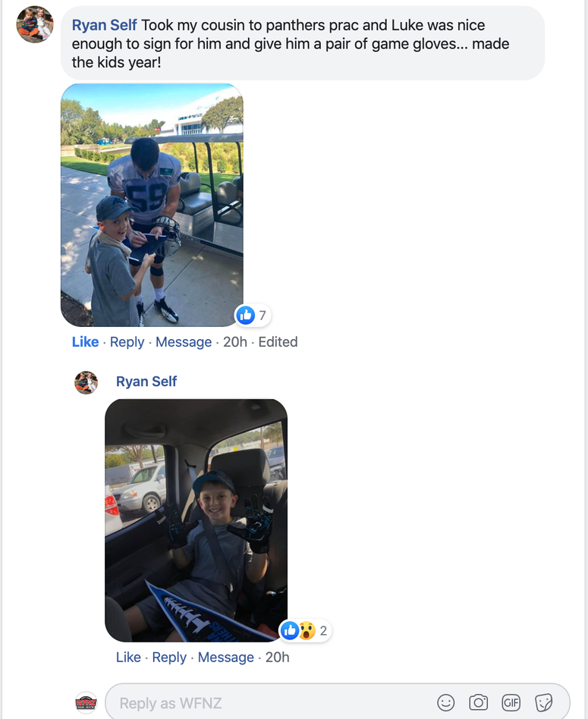
Task: Toggle Like on the first comment
Action: pos(85,342)
